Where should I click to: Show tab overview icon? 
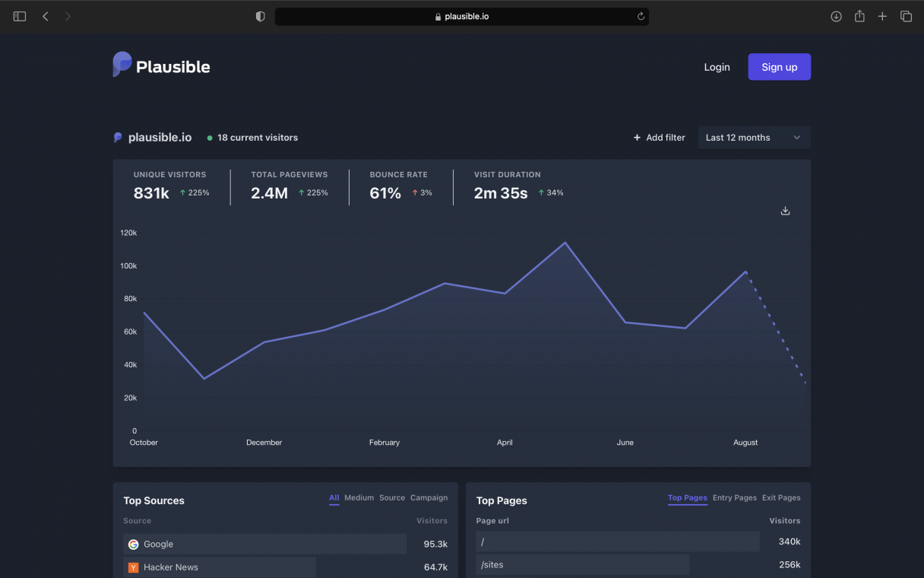pos(906,16)
